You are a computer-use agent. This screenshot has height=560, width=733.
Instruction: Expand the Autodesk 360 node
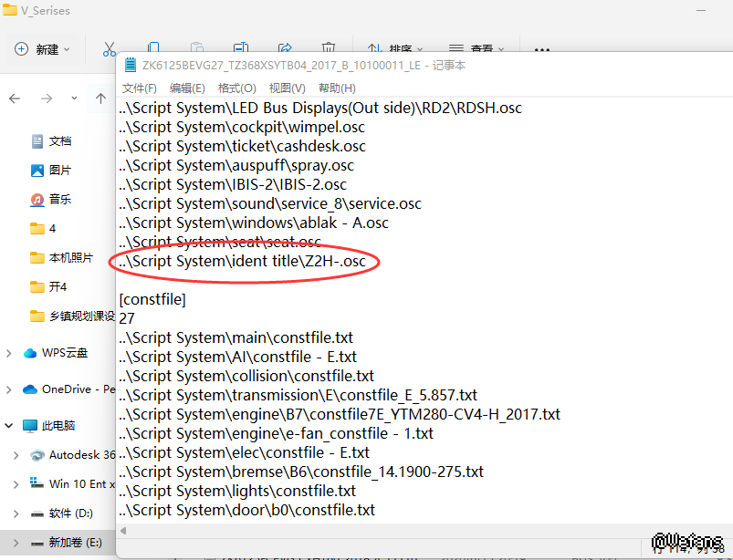[16, 455]
